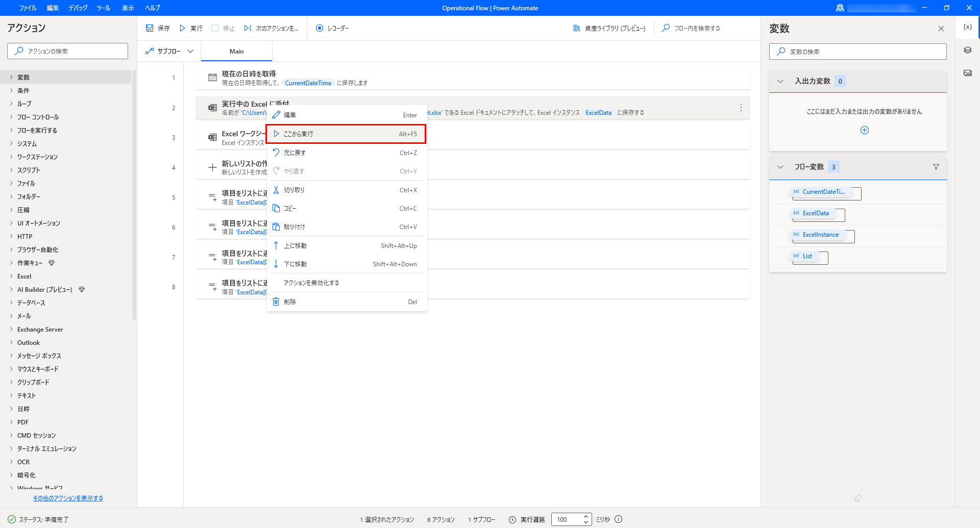The height and width of the screenshot is (528, 980).
Task: Collapse the 入出力変数 section
Action: tap(780, 81)
